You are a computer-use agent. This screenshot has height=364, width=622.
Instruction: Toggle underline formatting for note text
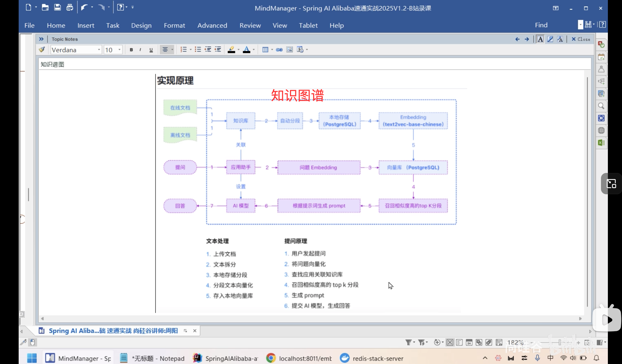coord(151,50)
